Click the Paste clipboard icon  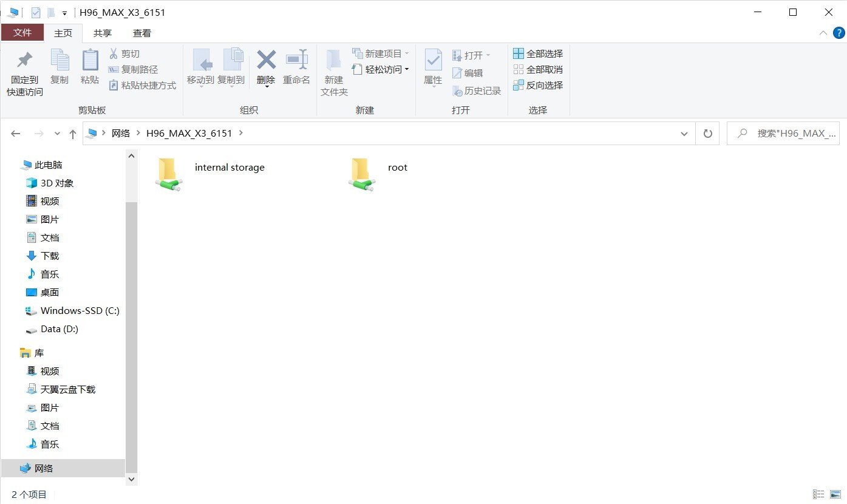(90, 61)
